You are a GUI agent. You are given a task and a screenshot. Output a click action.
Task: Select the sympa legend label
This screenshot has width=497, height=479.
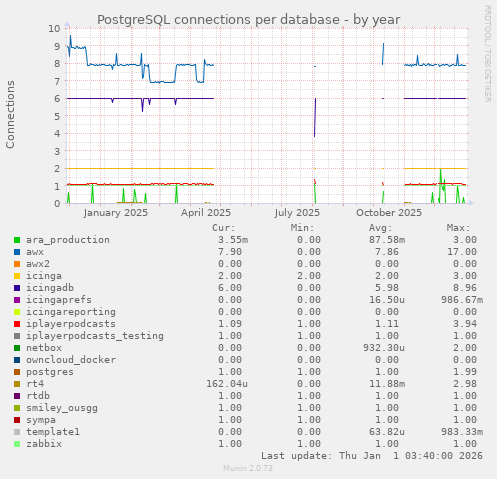[41, 420]
